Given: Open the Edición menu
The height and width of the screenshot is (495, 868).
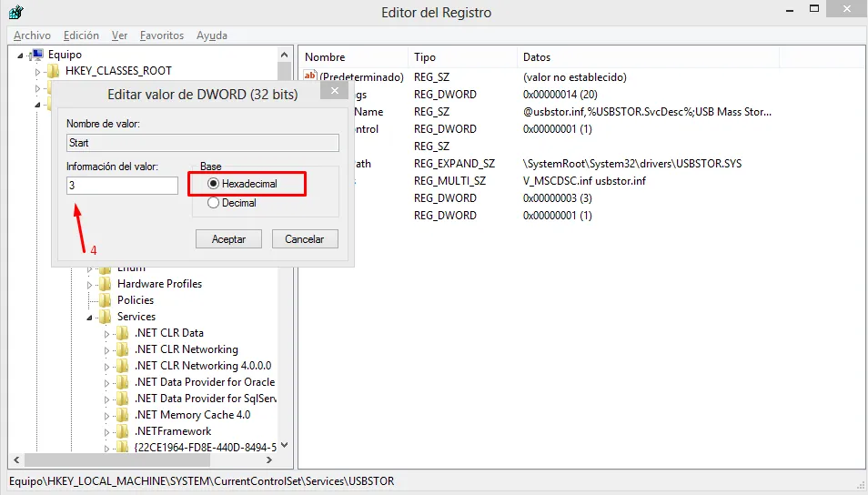Looking at the screenshot, I should [x=81, y=35].
